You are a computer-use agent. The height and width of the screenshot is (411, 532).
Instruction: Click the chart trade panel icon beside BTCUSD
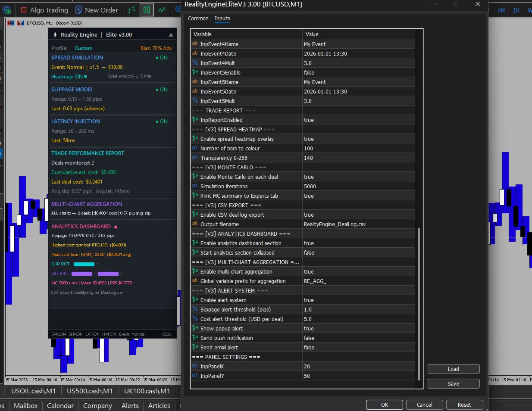[x=20, y=23]
